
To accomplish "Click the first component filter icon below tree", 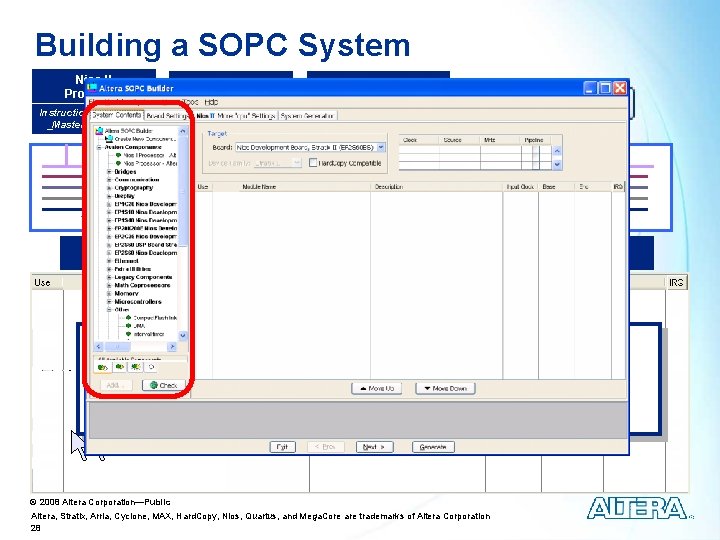I will pos(103,367).
